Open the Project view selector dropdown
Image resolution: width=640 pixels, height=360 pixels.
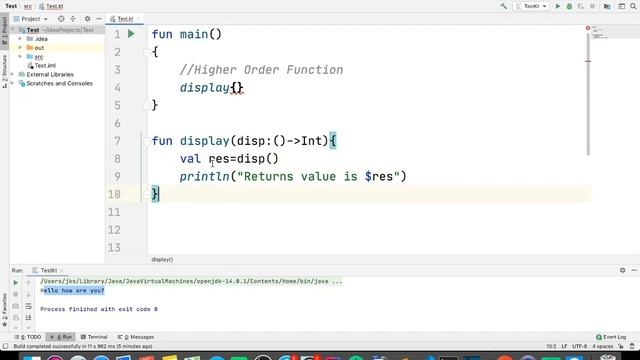pos(31,19)
